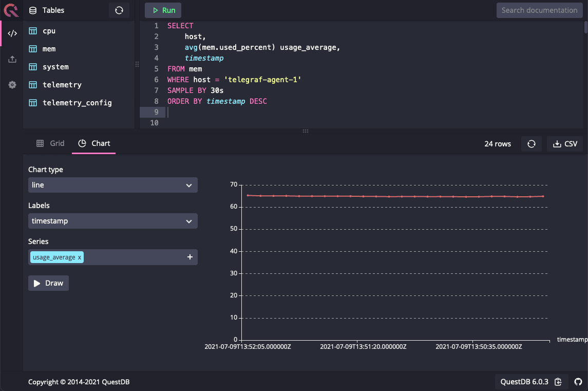Click the Search documentation field

click(x=539, y=10)
